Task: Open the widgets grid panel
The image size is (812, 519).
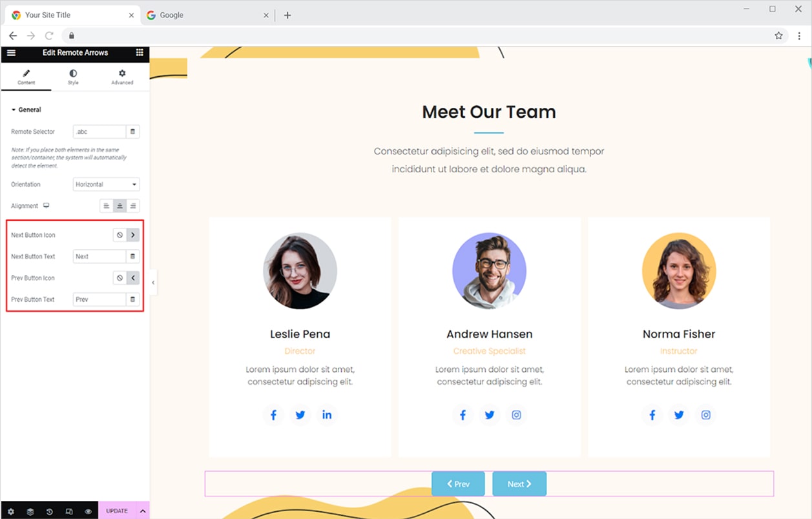Action: point(140,53)
